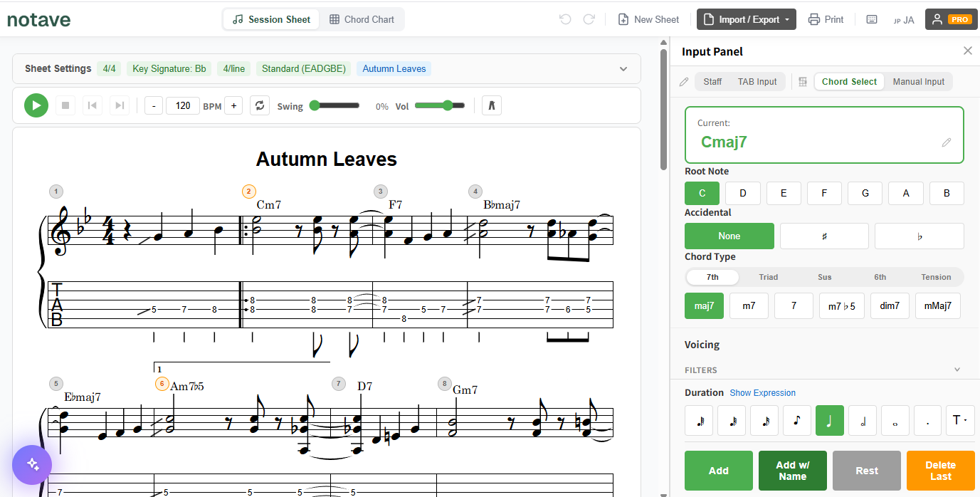The height and width of the screenshot is (497, 980).
Task: Skip to the previous measure
Action: pyautogui.click(x=92, y=105)
